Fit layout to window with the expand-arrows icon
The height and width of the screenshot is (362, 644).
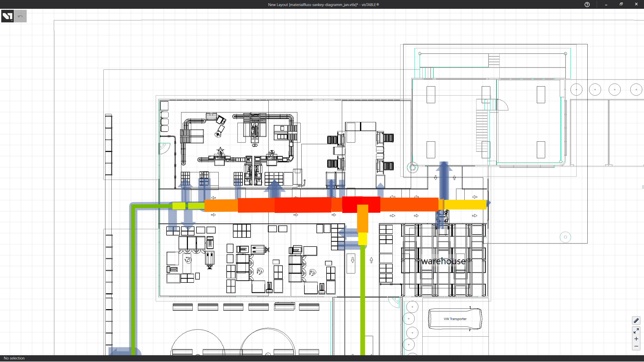pyautogui.click(x=636, y=331)
